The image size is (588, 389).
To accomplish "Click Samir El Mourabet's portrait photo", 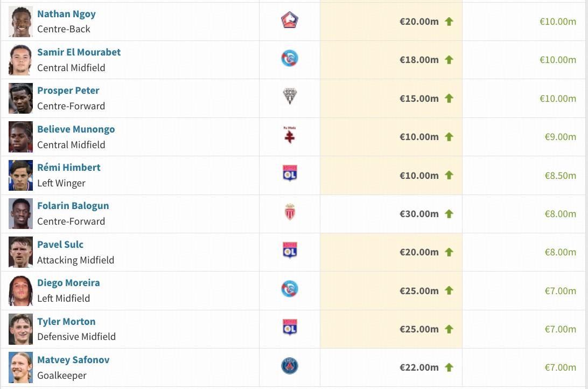I will pyautogui.click(x=20, y=60).
